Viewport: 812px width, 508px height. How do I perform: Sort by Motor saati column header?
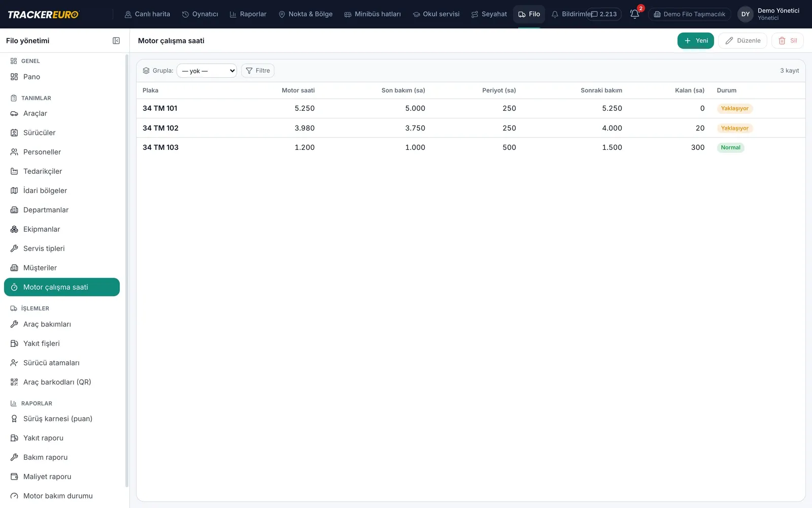click(x=298, y=90)
